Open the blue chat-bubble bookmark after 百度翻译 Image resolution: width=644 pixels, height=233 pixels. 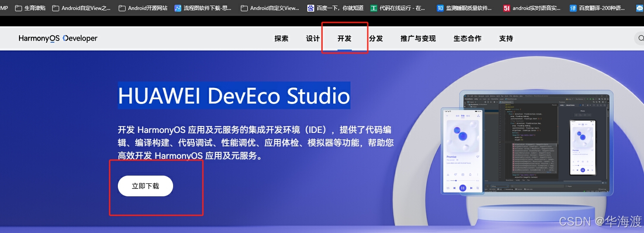(x=640, y=8)
